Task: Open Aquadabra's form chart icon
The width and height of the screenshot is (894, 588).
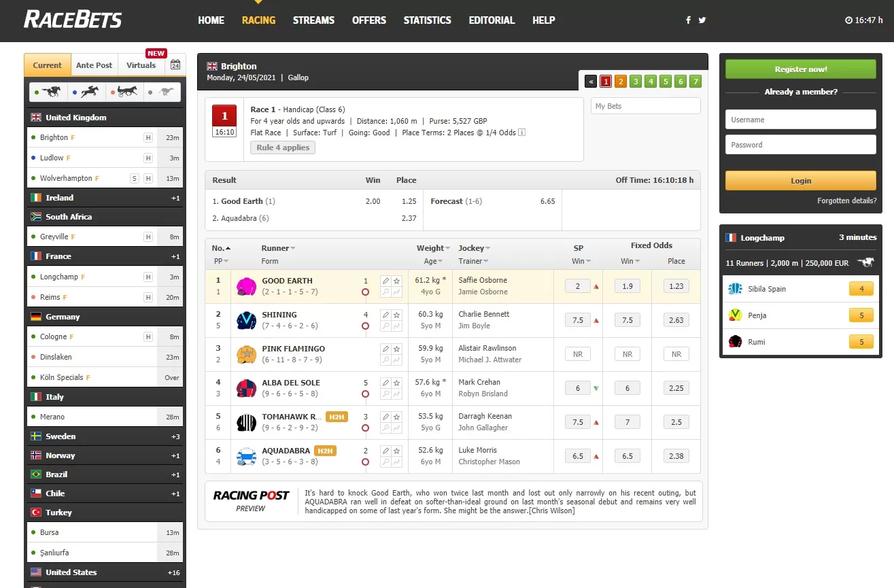Action: [396, 462]
